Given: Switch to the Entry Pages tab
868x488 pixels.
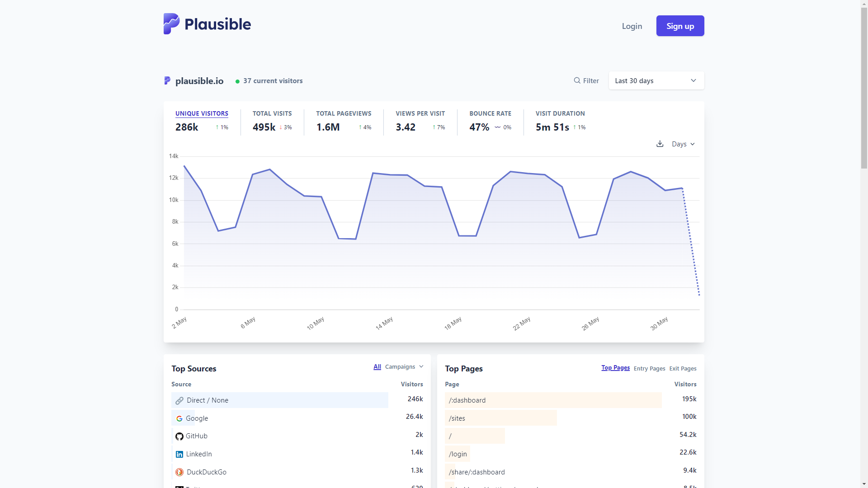Looking at the screenshot, I should [x=649, y=368].
